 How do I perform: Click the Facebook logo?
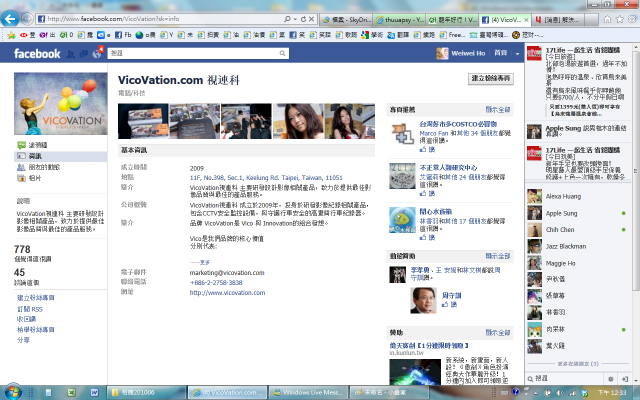[37, 53]
